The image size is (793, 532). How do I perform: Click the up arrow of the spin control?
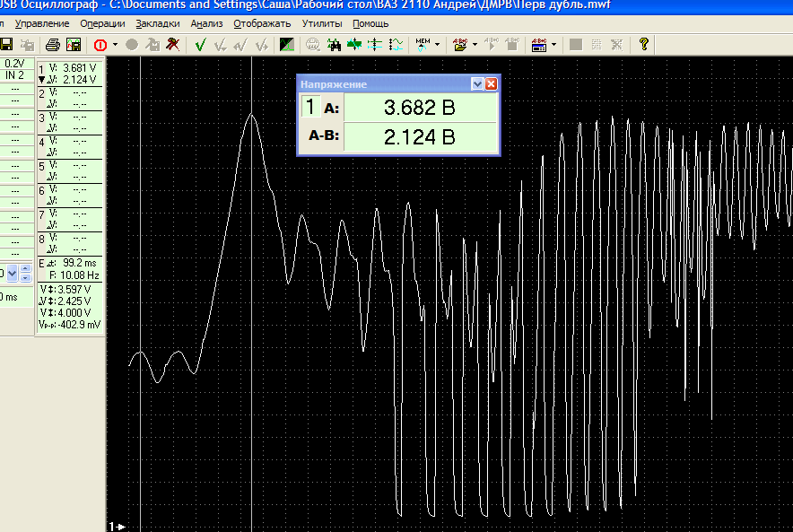(x=26, y=268)
